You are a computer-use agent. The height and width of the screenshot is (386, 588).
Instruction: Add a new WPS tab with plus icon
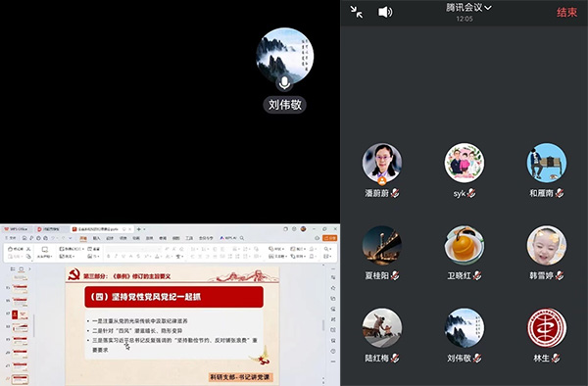[x=139, y=229]
